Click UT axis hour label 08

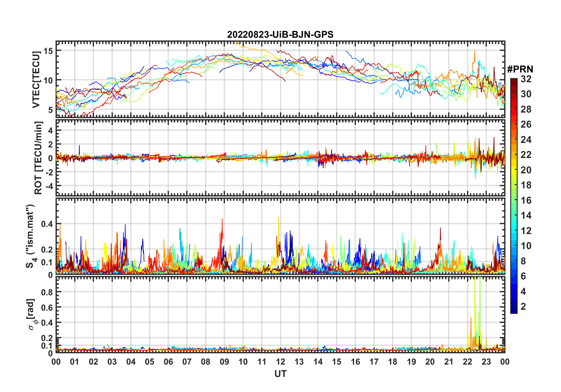pyautogui.click(x=206, y=362)
